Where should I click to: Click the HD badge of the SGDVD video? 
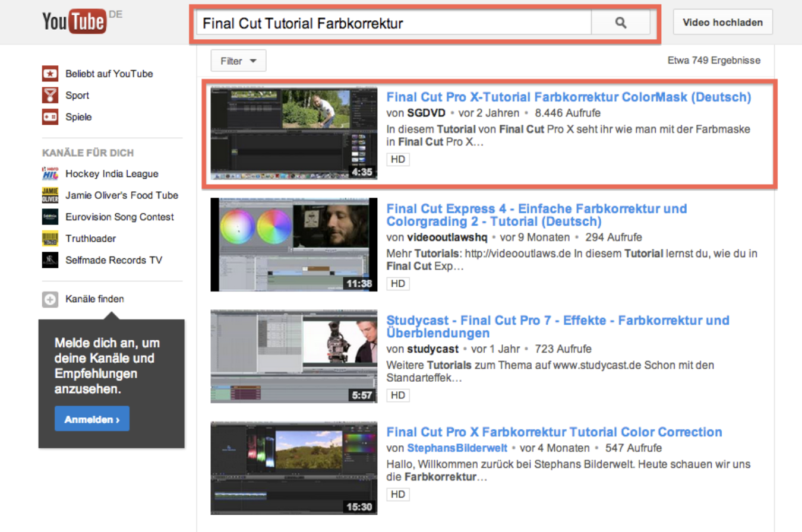[x=398, y=159]
